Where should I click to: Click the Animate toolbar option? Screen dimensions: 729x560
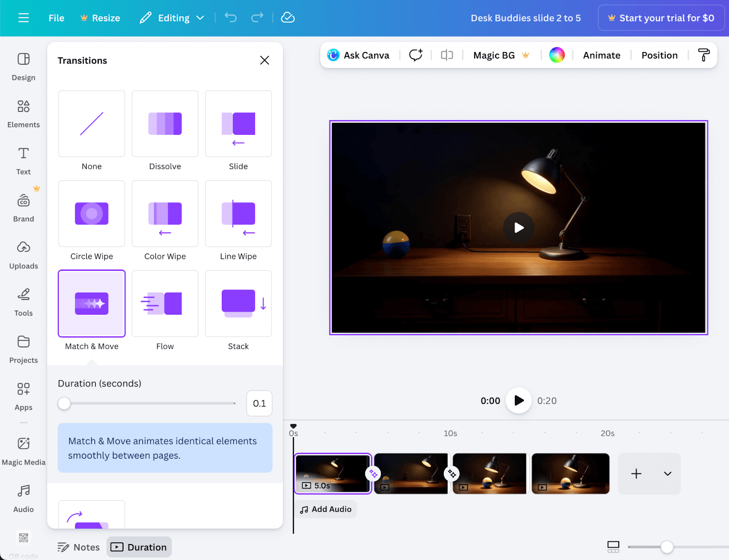point(601,55)
